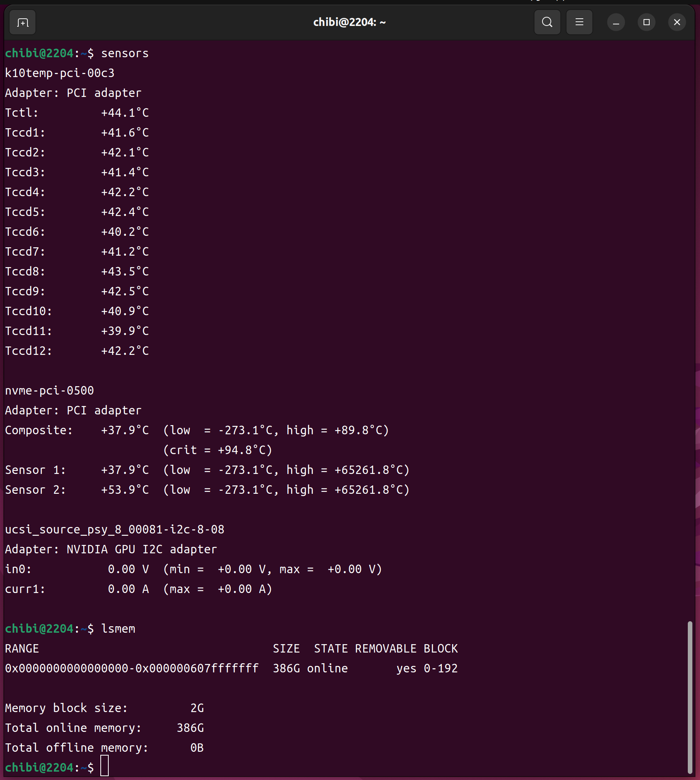Maximize the terminal window

tap(647, 22)
